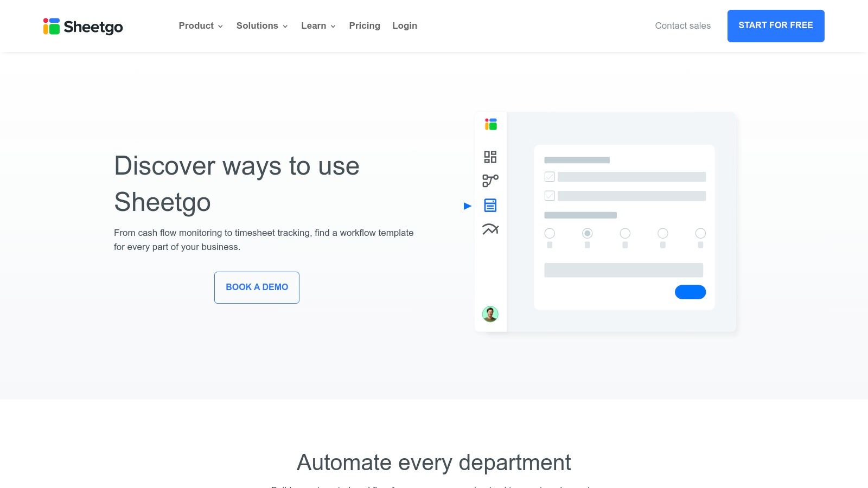This screenshot has height=488, width=868.
Task: Toggle the first checkbox in form
Action: 550,177
